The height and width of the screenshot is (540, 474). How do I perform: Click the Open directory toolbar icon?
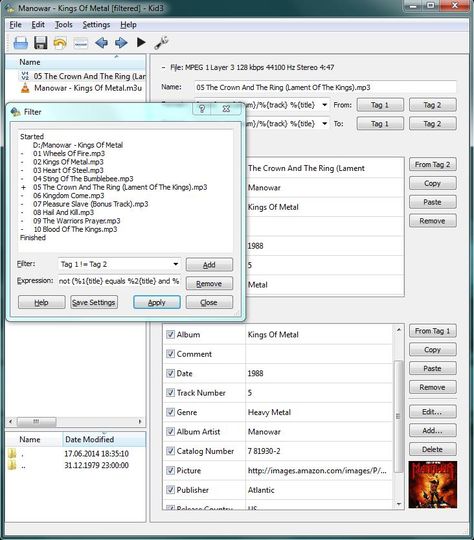[x=20, y=43]
